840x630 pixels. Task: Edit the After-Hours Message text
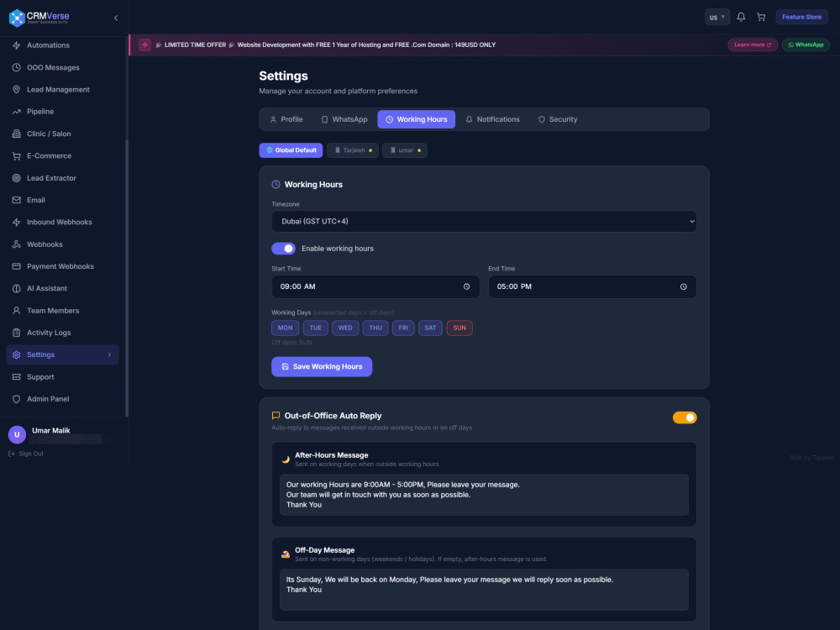click(484, 495)
